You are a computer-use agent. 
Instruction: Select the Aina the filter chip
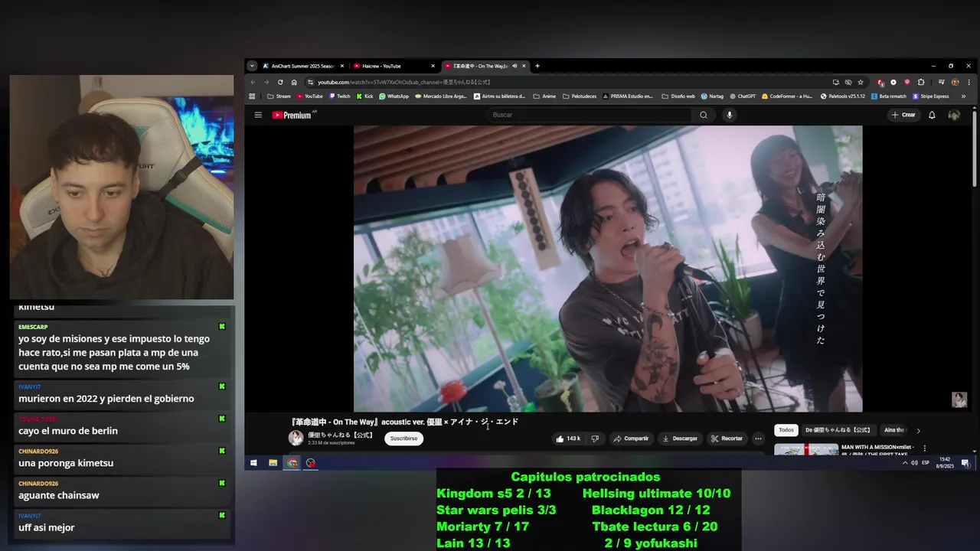(893, 430)
